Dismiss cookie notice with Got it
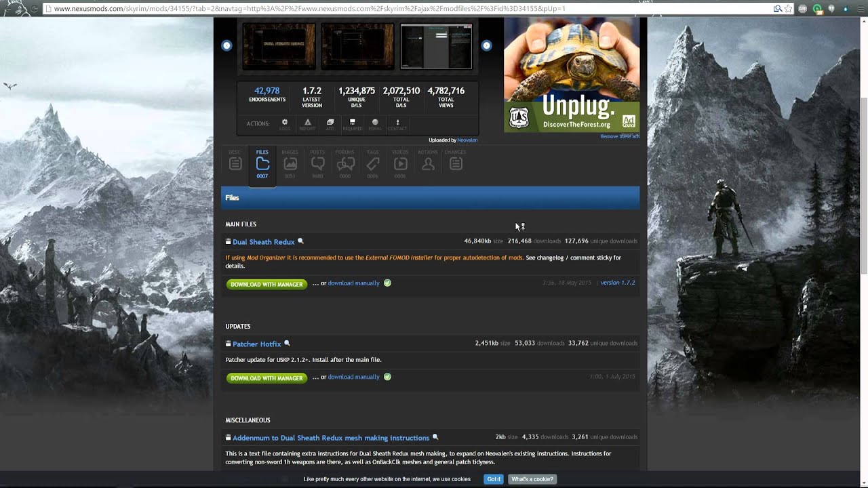Screen dimensions: 868x488 point(494,479)
